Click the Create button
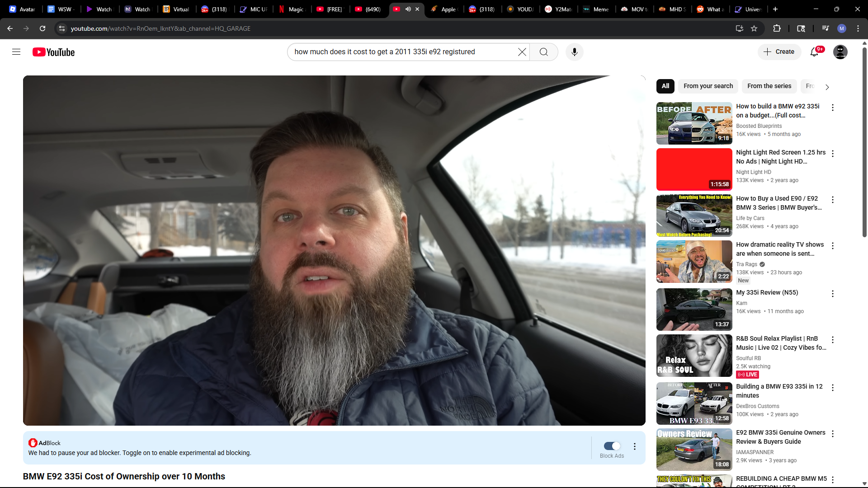Viewport: 868px width, 488px height. pos(779,52)
